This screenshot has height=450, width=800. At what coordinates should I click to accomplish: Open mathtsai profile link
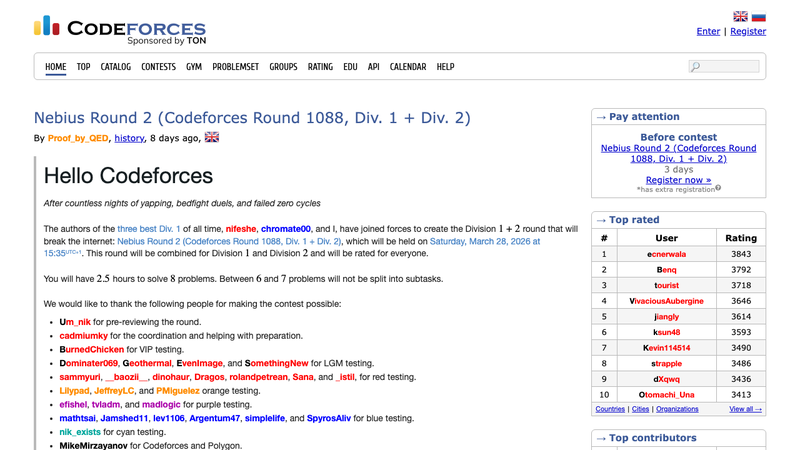[x=77, y=418]
